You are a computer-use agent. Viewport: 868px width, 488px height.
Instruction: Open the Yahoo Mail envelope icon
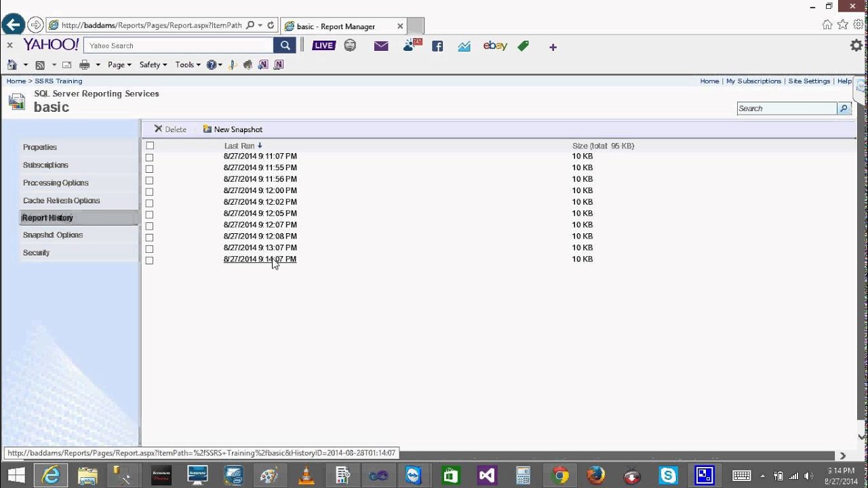[x=381, y=46]
